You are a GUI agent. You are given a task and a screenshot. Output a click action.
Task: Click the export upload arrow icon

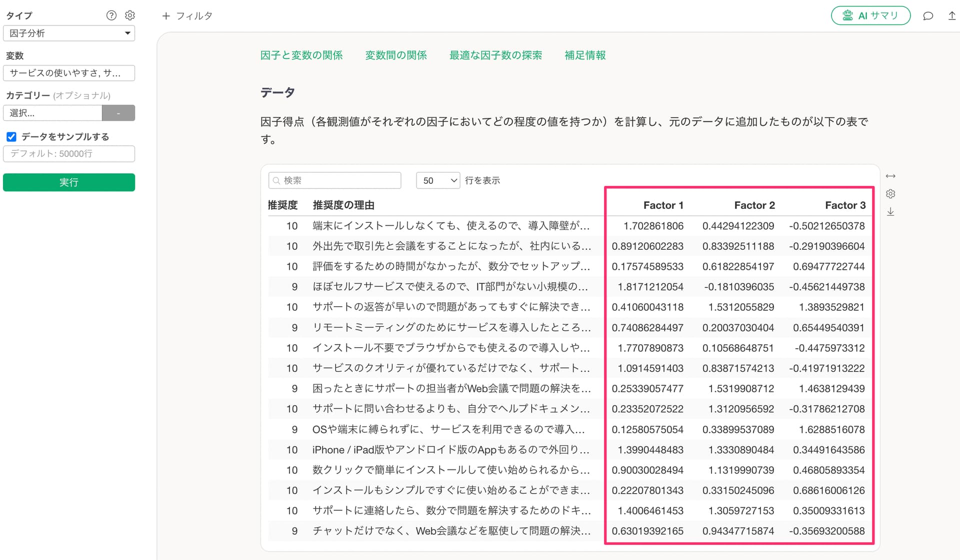(951, 16)
